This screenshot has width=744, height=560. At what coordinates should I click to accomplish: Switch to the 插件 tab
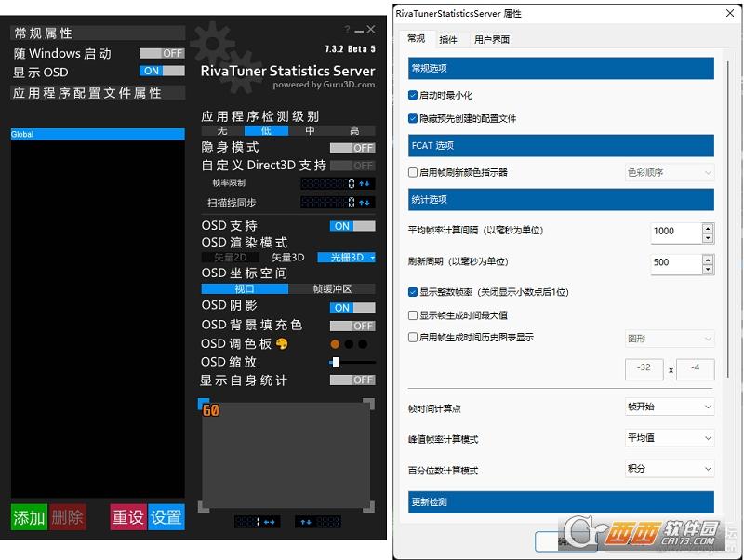pyautogui.click(x=448, y=39)
